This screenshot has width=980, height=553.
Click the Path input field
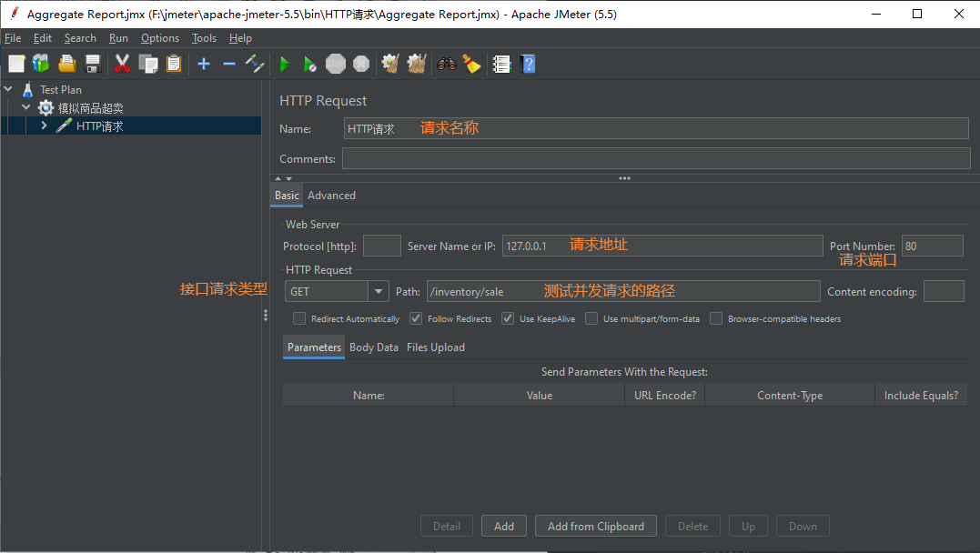coord(623,291)
